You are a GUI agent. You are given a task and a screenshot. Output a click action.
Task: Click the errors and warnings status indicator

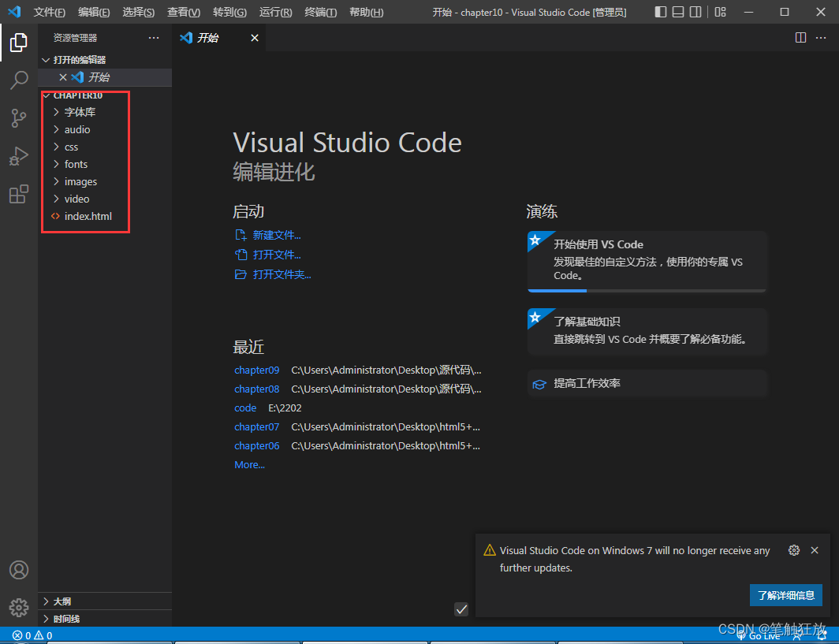(32, 635)
